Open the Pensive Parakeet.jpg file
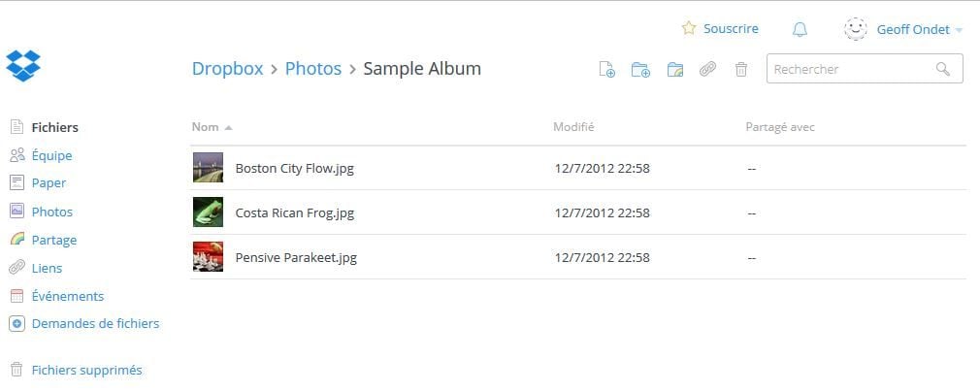 tap(296, 257)
